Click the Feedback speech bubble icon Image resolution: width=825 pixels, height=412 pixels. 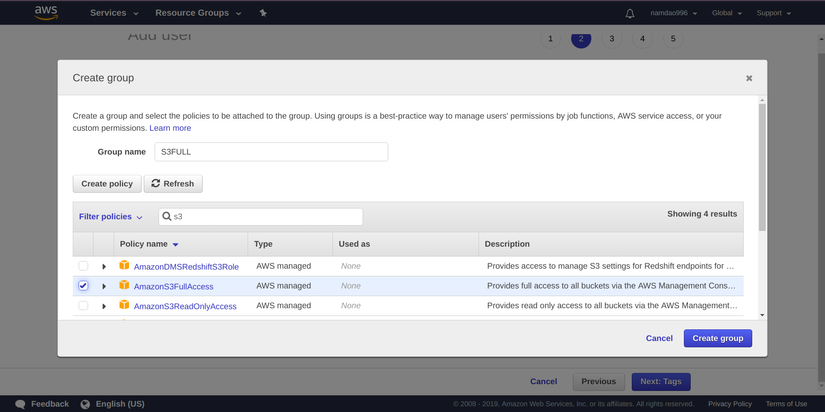pos(20,404)
